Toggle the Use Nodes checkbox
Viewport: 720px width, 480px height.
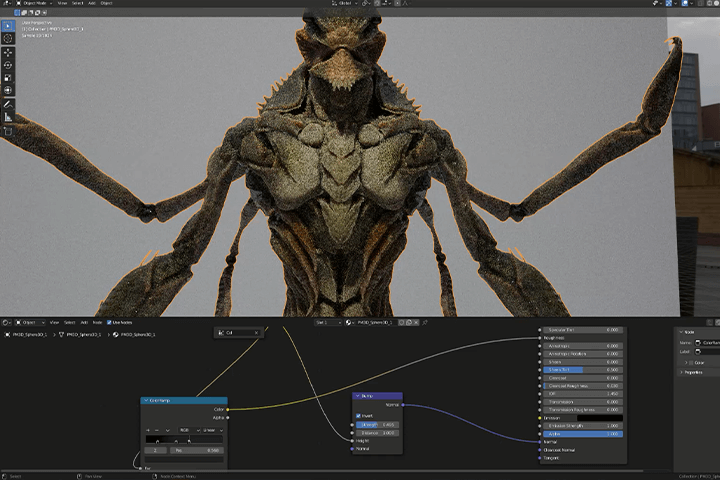click(109, 322)
